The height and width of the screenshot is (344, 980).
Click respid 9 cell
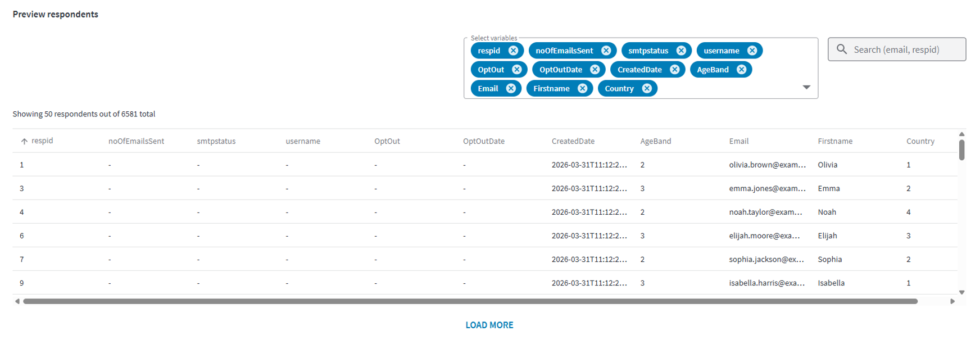[x=22, y=283]
